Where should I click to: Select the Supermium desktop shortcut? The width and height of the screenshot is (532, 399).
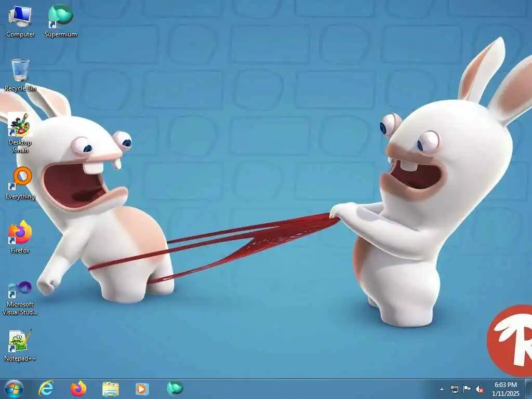[x=61, y=21]
